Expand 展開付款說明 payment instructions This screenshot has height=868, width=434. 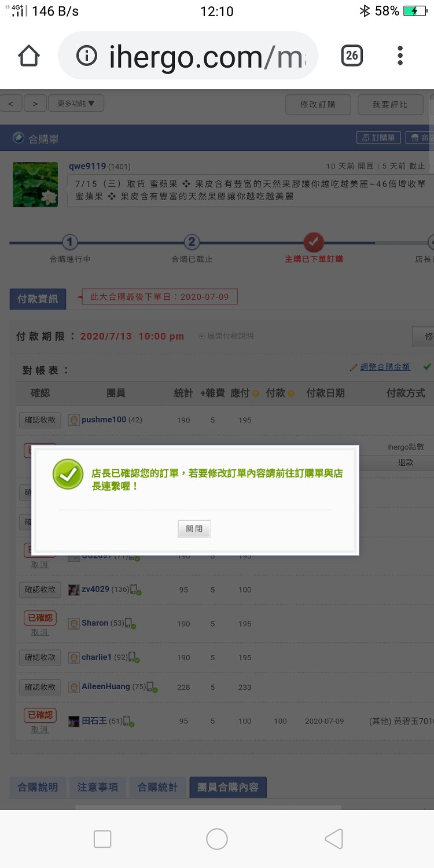click(x=226, y=336)
